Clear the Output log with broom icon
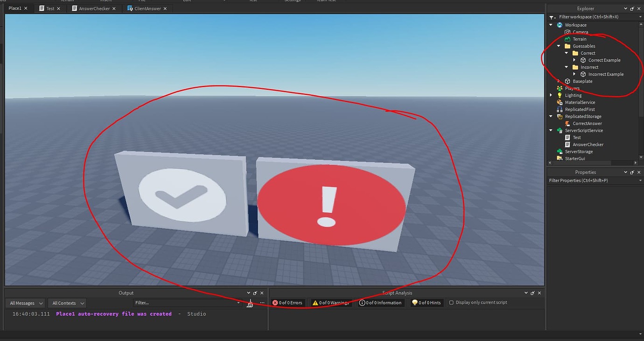This screenshot has height=341, width=644. coord(250,303)
